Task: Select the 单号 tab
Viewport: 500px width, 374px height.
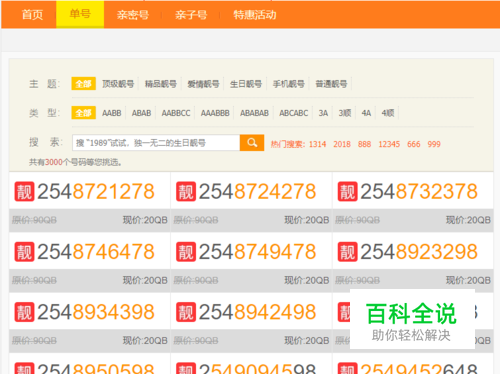Action: click(80, 14)
